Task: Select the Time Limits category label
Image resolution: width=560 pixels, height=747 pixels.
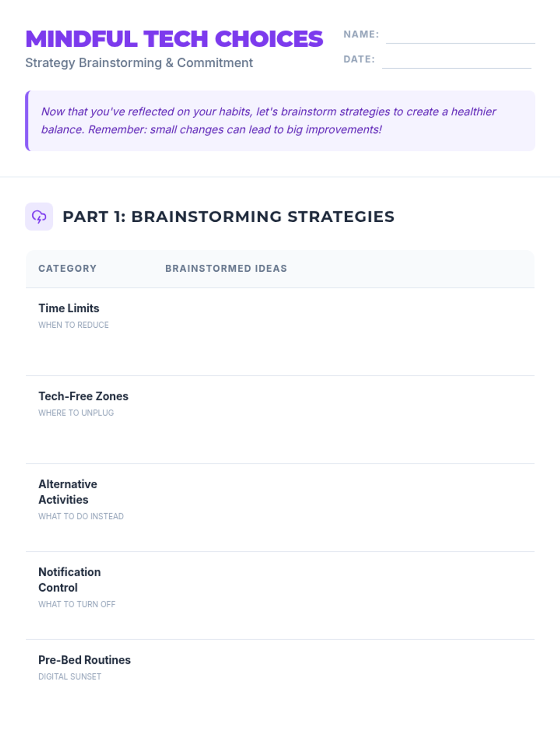Action: point(69,308)
